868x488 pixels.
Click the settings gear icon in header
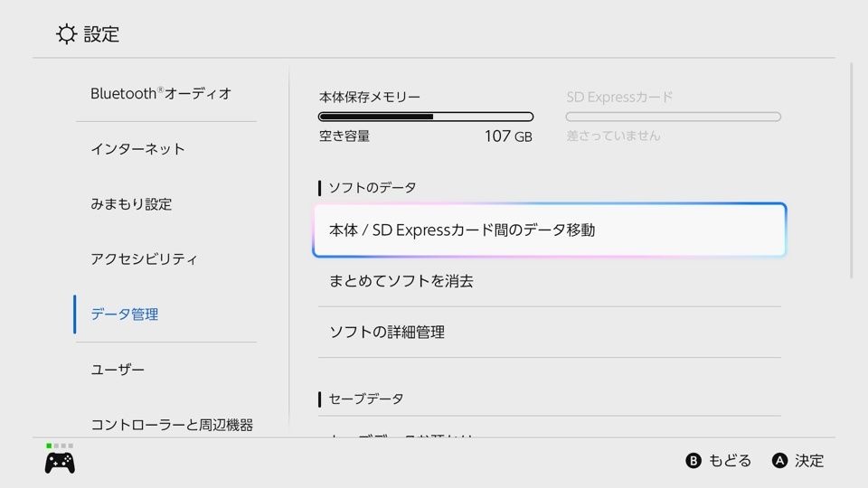pos(66,34)
